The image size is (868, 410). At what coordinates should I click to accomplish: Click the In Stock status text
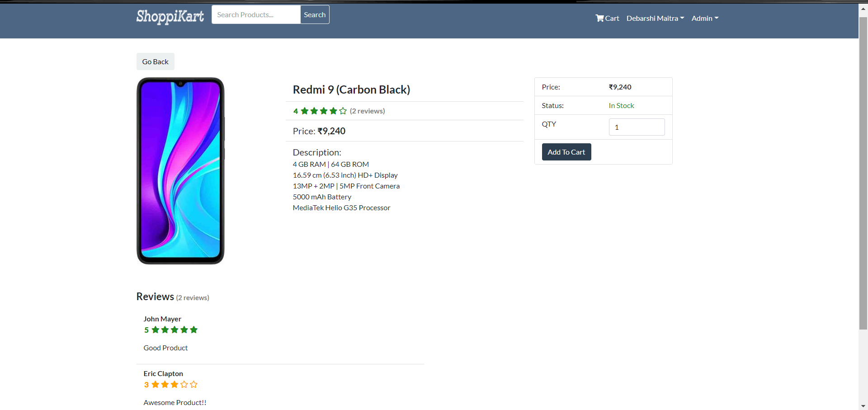621,105
